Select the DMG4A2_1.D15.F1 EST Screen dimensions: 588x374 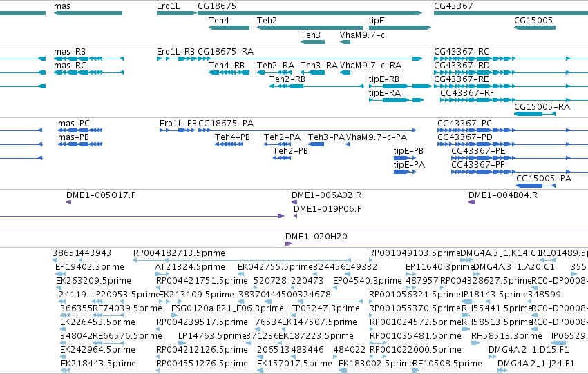pos(492,357)
